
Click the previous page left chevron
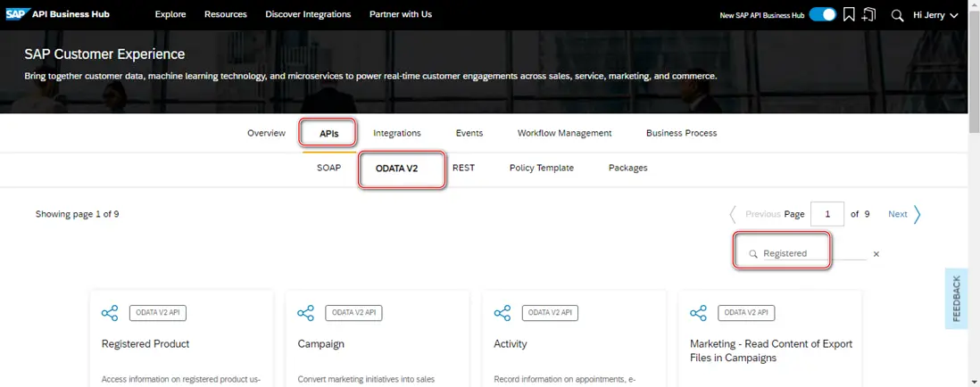pyautogui.click(x=734, y=214)
